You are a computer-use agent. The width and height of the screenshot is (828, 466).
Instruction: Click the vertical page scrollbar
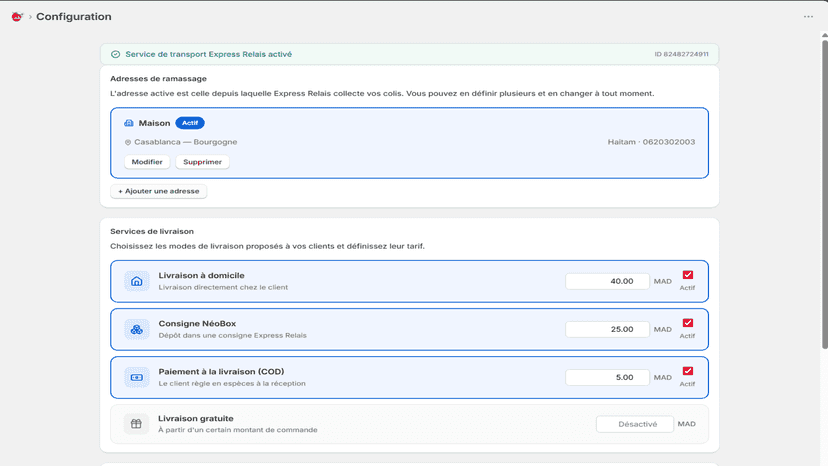click(824, 193)
